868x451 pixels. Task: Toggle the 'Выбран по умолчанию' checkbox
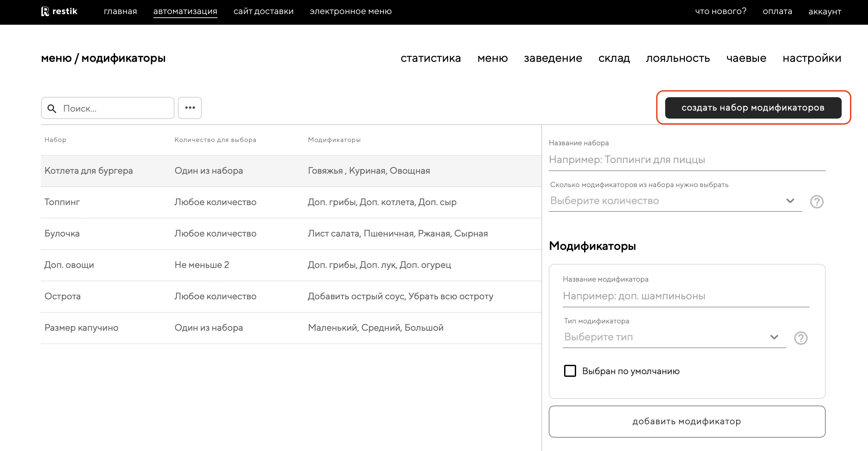click(x=570, y=371)
